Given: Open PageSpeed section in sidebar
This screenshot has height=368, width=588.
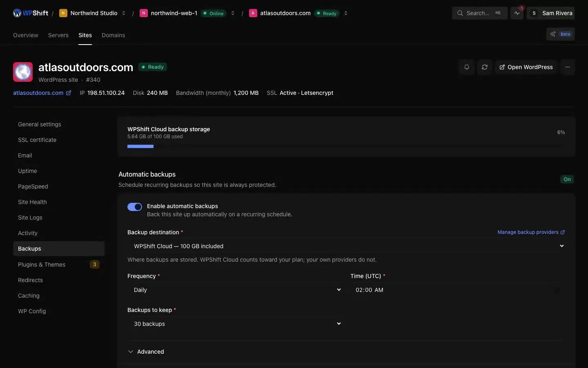Looking at the screenshot, I should point(59,186).
